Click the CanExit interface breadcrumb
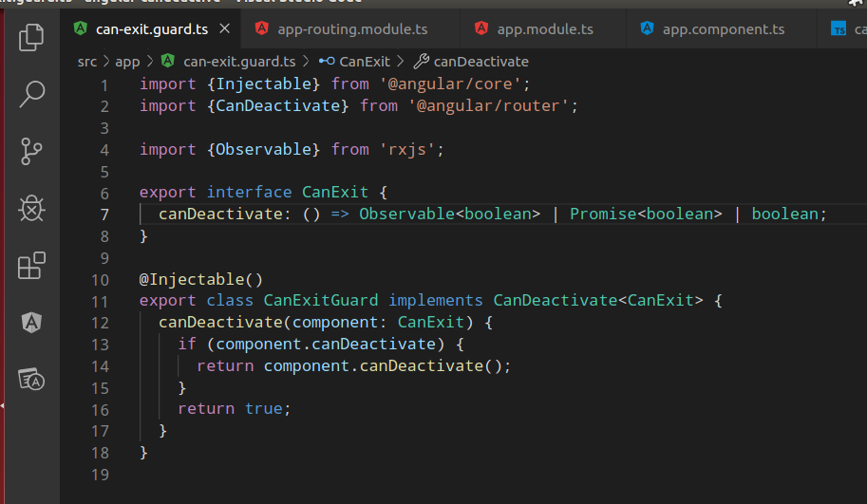Viewport: 867px width, 504px height. pyautogui.click(x=365, y=62)
